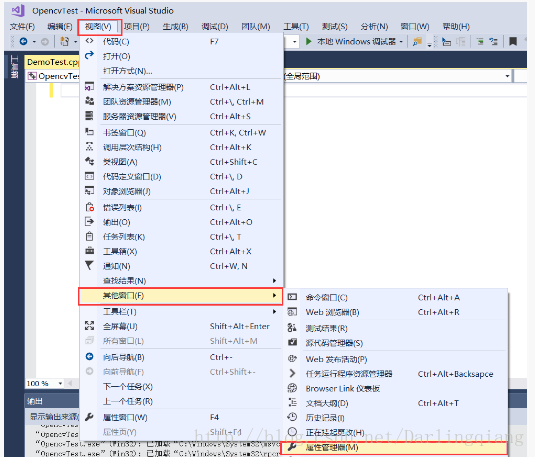535x457 pixels.
Task: Open 调用层次结构(H) call hierarchy icon entry
Action: (x=181, y=147)
